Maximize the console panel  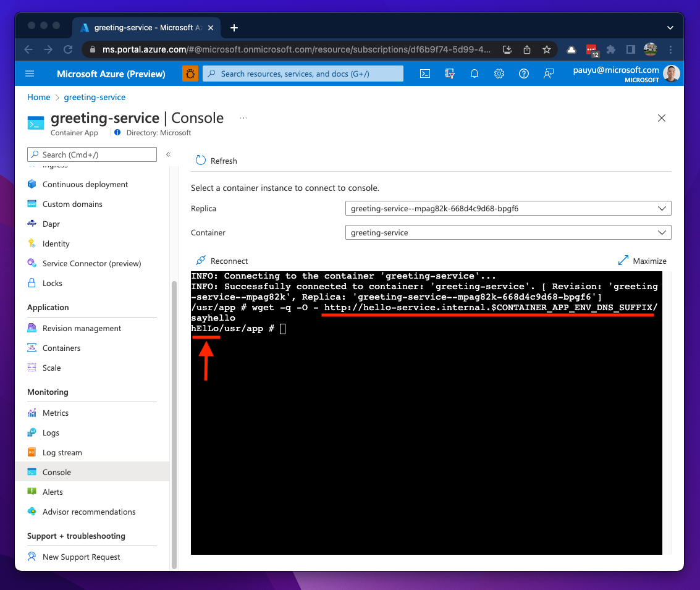pyautogui.click(x=643, y=261)
